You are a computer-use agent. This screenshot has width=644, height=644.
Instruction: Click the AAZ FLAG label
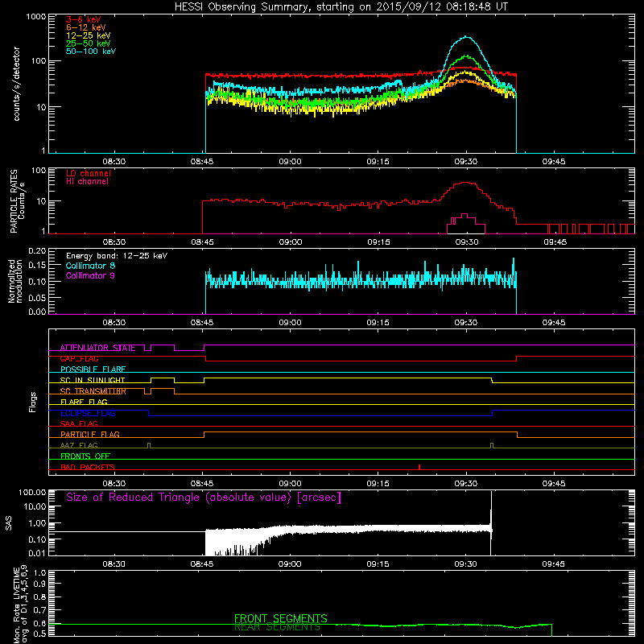79,445
